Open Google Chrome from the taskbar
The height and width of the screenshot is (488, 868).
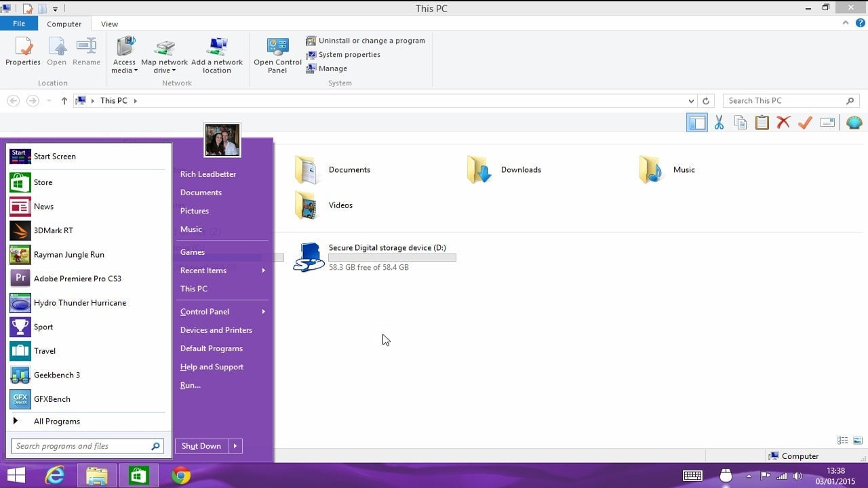coord(181,476)
